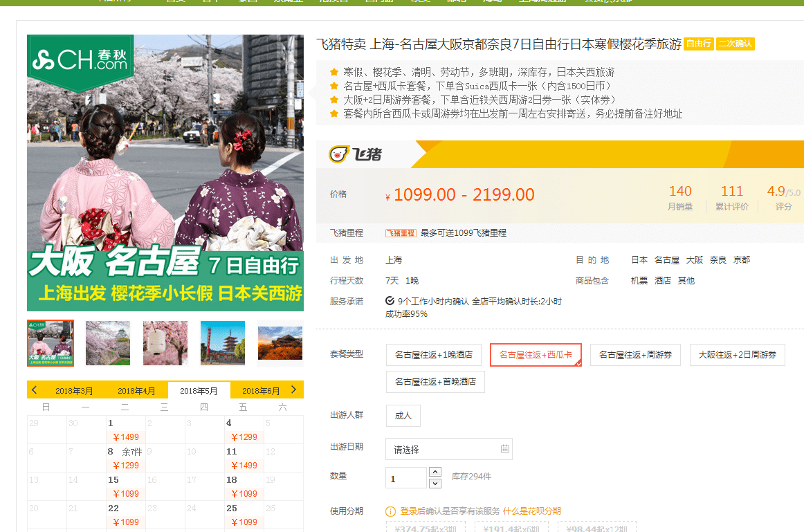Viewport: 804px width, 532px height.
Task: Click the main product image
Action: (x=165, y=173)
